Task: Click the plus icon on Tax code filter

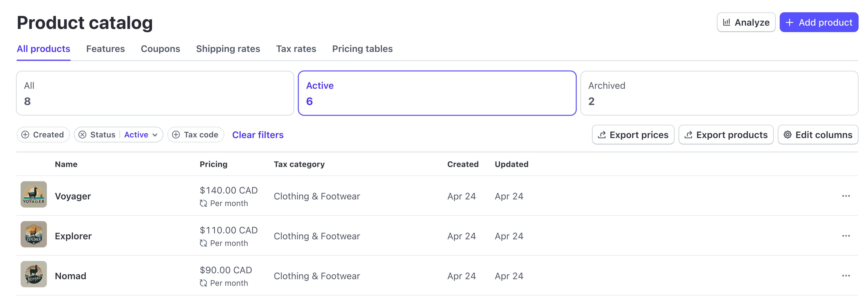Action: pos(176,135)
